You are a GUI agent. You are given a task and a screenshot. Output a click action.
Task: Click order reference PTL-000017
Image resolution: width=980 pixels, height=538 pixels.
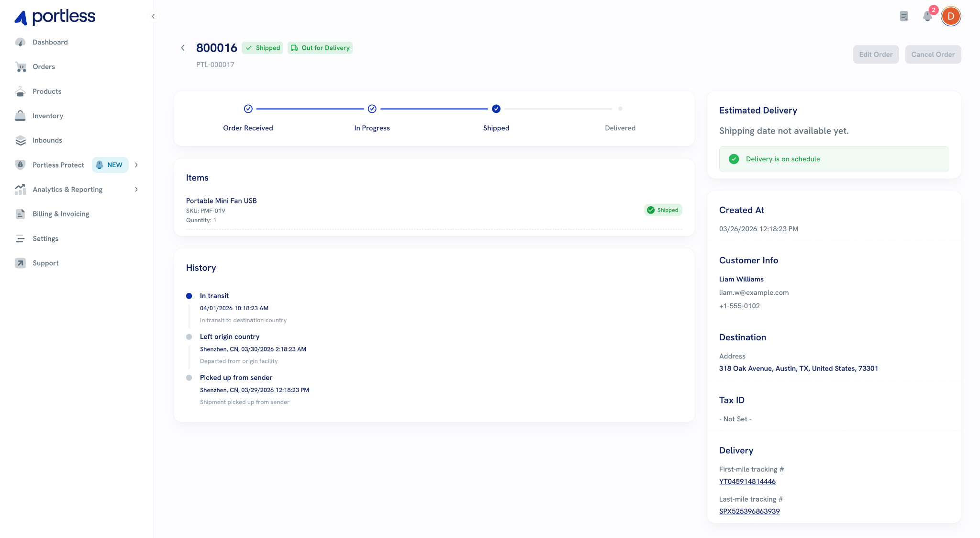tap(215, 65)
